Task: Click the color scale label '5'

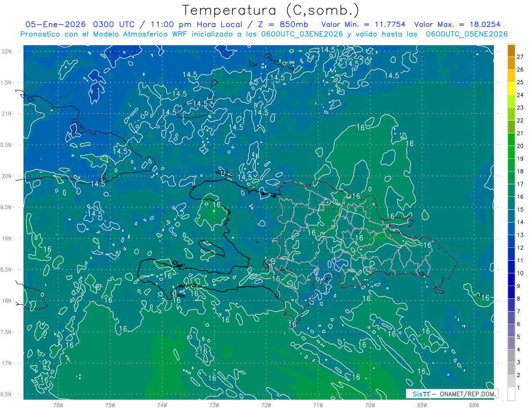Action: coord(519,337)
